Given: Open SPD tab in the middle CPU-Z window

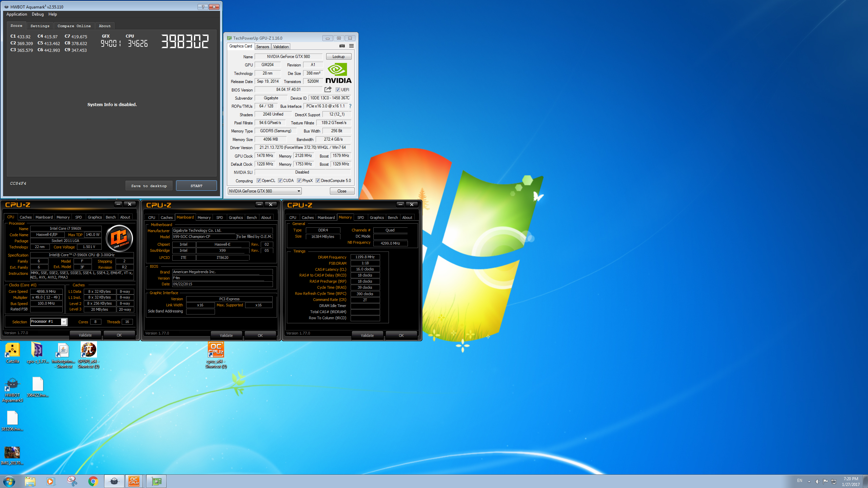Looking at the screenshot, I should (219, 218).
